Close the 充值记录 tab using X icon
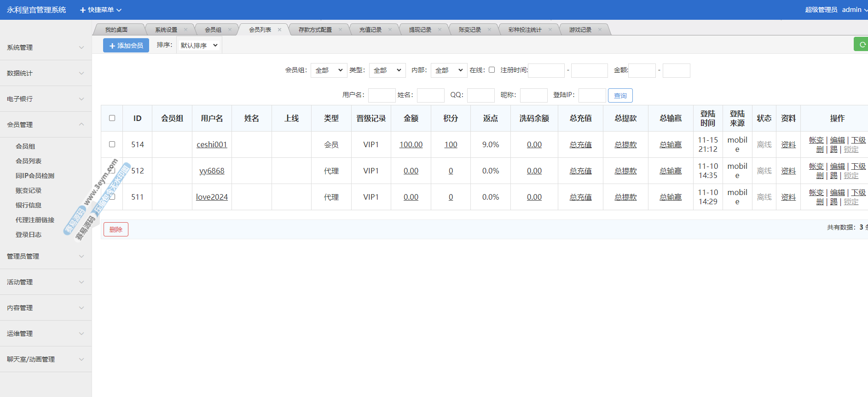Viewport: 868px width, 397px height. tap(390, 30)
